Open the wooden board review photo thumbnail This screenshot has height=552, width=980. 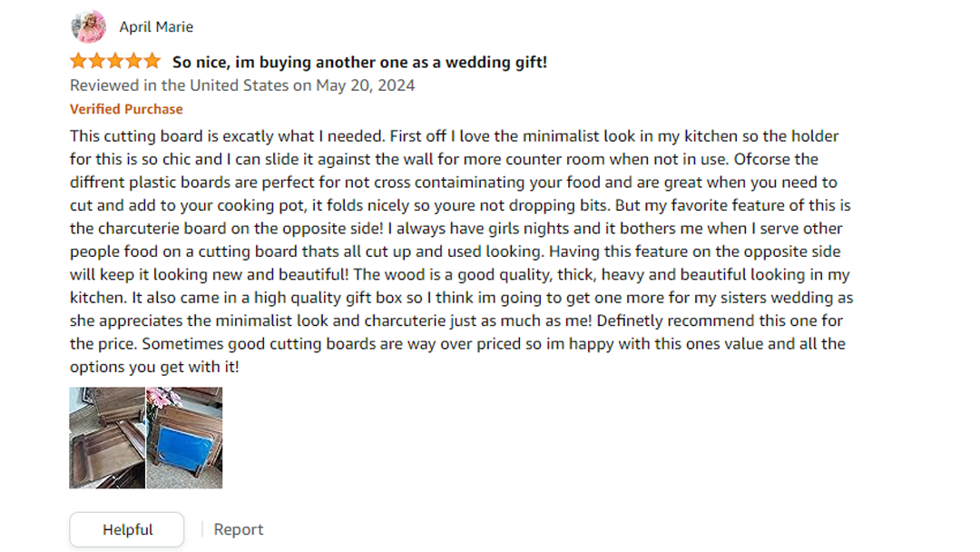pyautogui.click(x=107, y=438)
